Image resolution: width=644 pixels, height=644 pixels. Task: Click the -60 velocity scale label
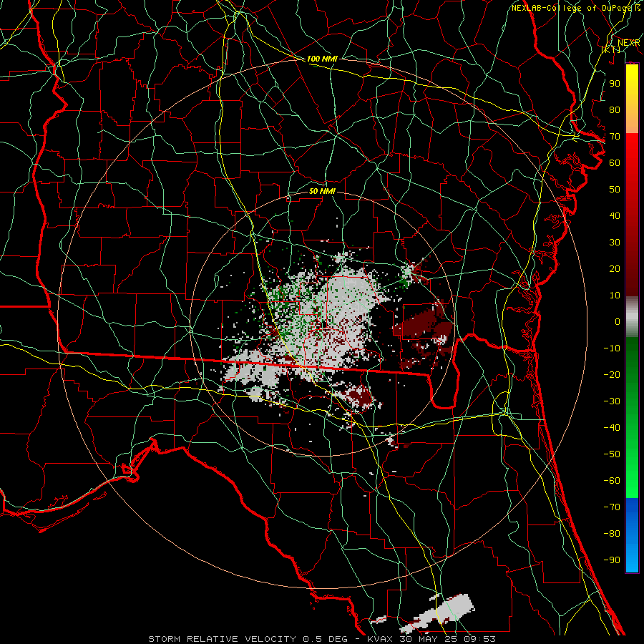click(x=612, y=481)
